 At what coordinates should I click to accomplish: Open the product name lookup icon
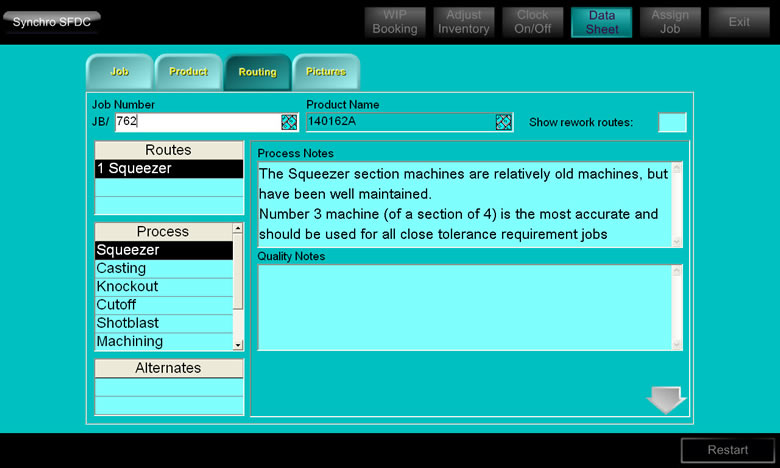click(x=503, y=122)
